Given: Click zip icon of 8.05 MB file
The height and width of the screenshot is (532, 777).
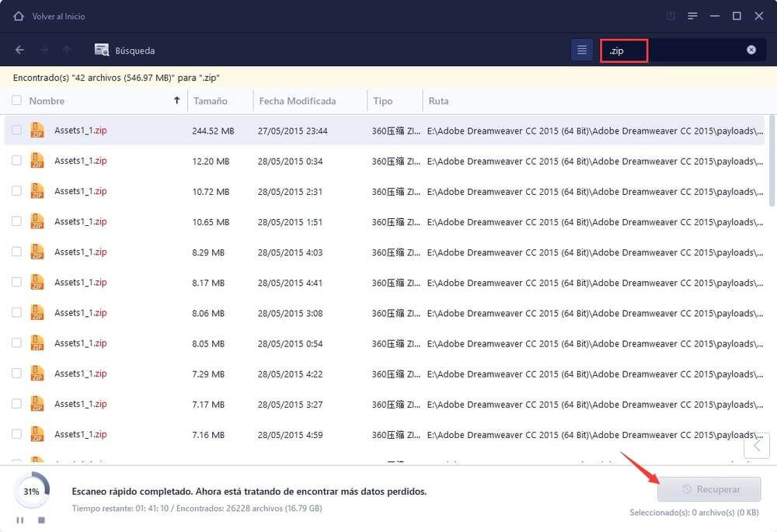Looking at the screenshot, I should (x=37, y=342).
